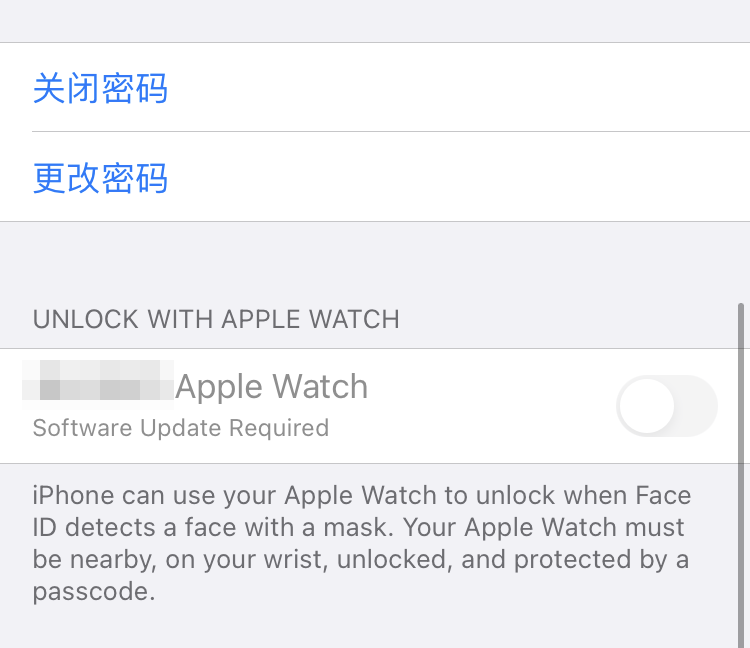750x648 pixels.
Task: Enable the Apple Watch unlock switch
Action: tap(667, 406)
